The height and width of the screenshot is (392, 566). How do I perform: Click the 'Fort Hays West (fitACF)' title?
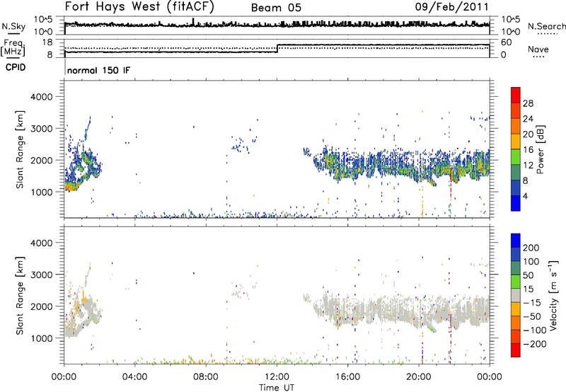139,7
